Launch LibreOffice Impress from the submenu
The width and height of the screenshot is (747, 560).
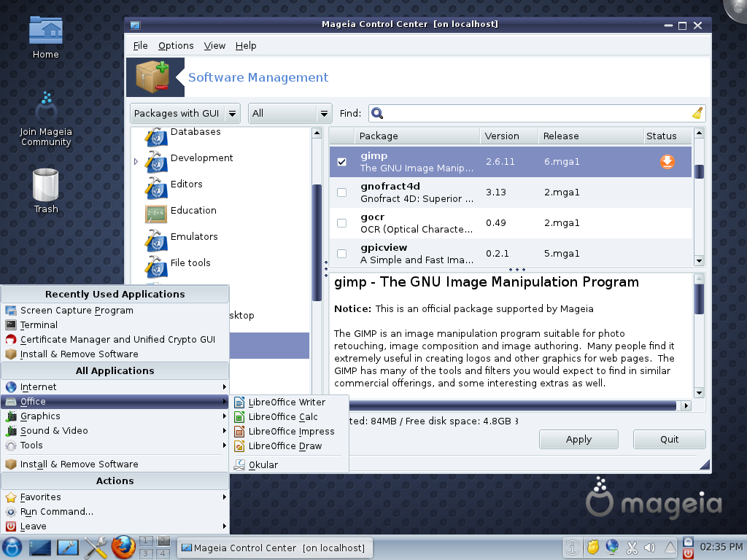289,432
